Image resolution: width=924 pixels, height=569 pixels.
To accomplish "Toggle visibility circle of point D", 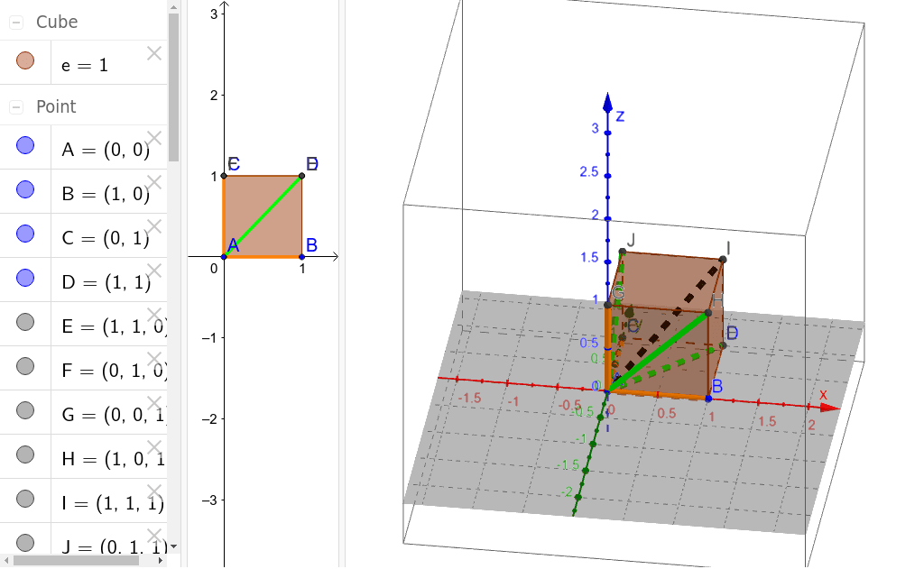I will 25,278.
